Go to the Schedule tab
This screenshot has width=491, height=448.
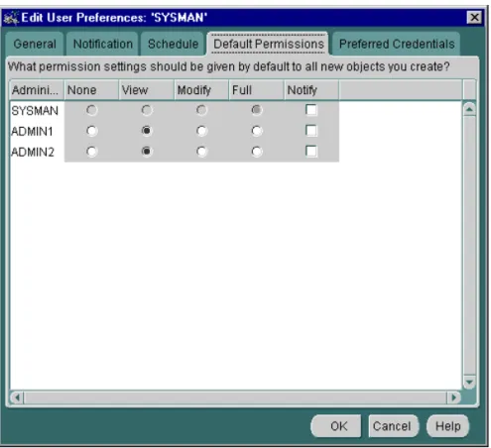click(173, 44)
